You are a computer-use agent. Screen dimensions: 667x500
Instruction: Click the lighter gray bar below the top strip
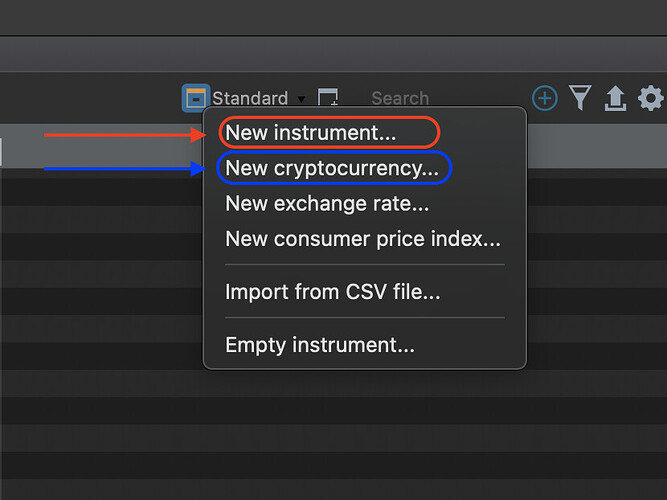coord(334,54)
